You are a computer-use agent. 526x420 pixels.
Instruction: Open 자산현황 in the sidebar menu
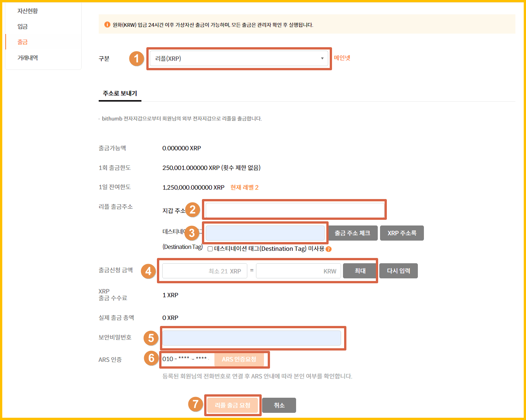(28, 11)
